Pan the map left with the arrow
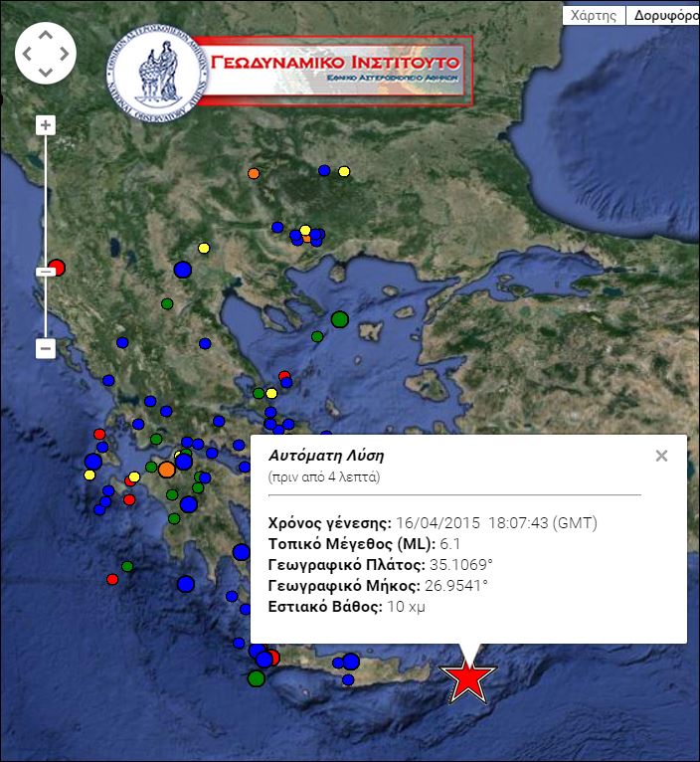 tap(27, 54)
